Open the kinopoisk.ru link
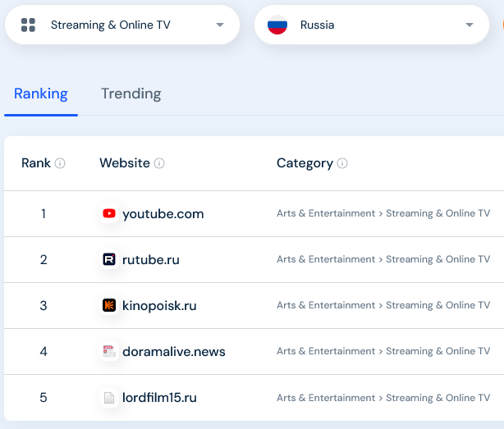 tap(159, 306)
